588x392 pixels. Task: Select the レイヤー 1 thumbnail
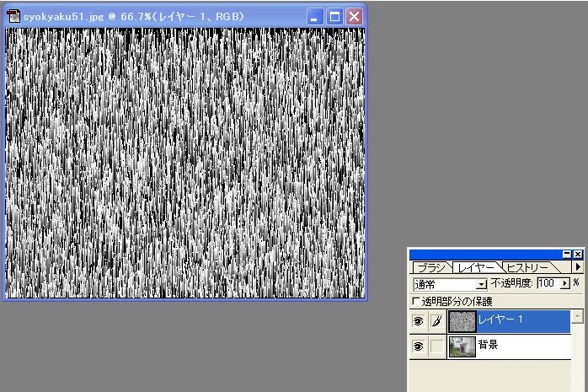462,321
